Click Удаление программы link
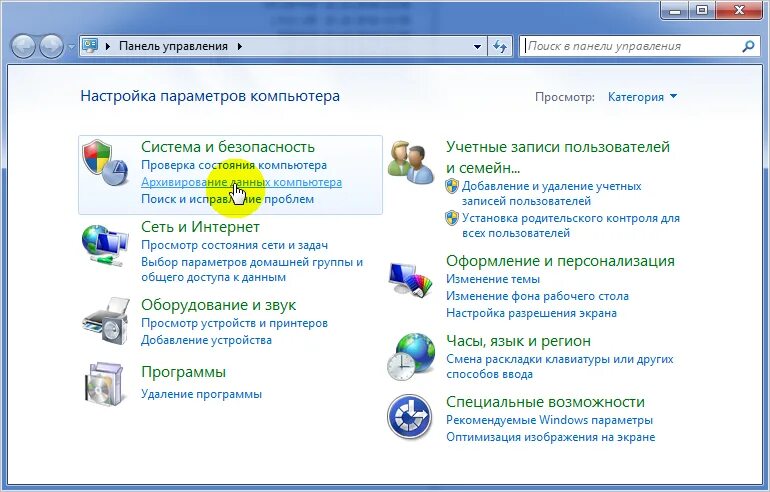This screenshot has height=492, width=770. click(201, 394)
